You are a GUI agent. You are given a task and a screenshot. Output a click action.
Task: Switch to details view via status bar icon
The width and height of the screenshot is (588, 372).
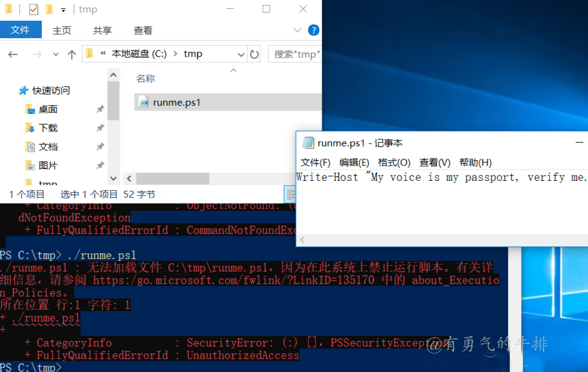tap(291, 194)
